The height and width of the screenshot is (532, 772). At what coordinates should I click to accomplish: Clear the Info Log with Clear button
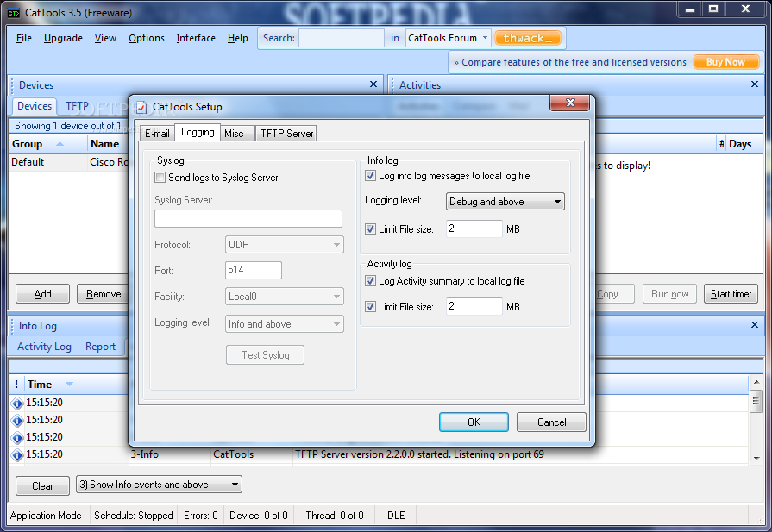pos(42,486)
